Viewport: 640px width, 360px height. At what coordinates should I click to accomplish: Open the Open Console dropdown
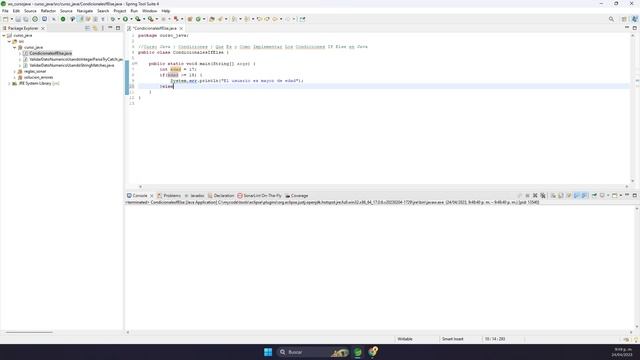click(620, 196)
